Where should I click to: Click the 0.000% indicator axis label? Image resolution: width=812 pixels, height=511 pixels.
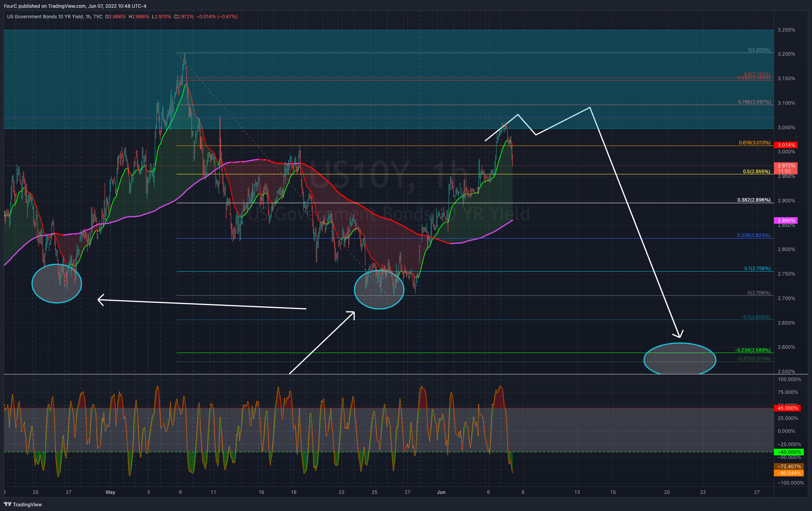[x=786, y=431]
